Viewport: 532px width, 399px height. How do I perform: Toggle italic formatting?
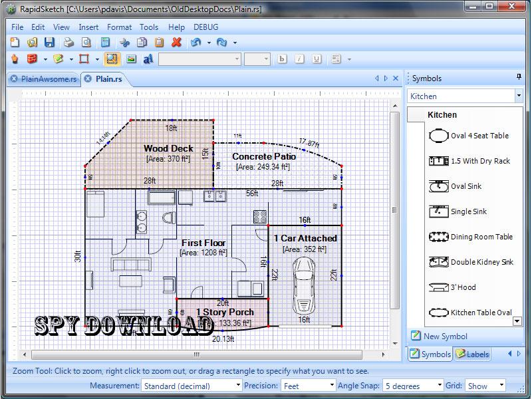click(299, 59)
